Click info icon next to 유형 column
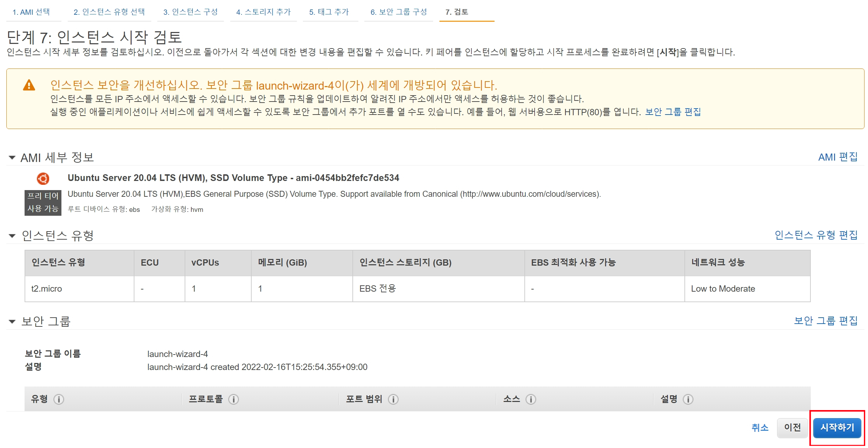The image size is (868, 448). 59,399
